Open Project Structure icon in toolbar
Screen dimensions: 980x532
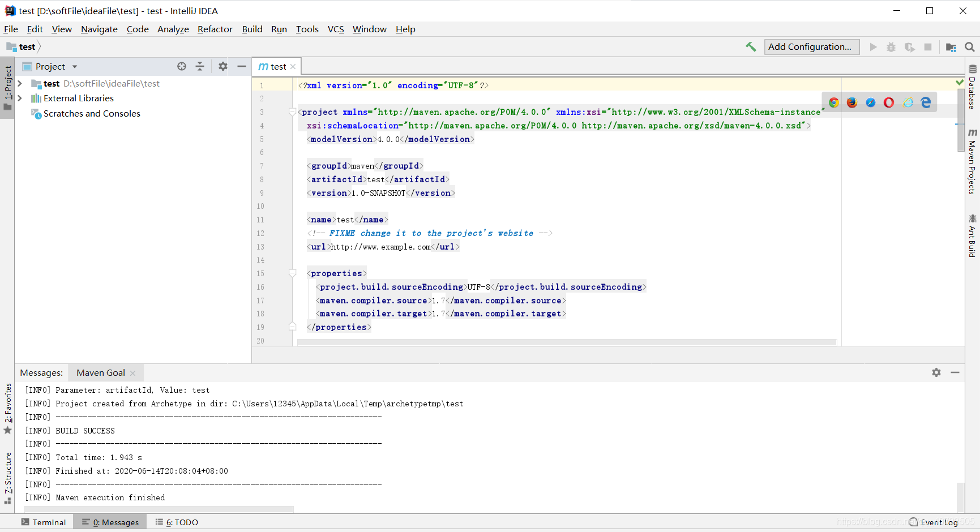click(x=951, y=47)
